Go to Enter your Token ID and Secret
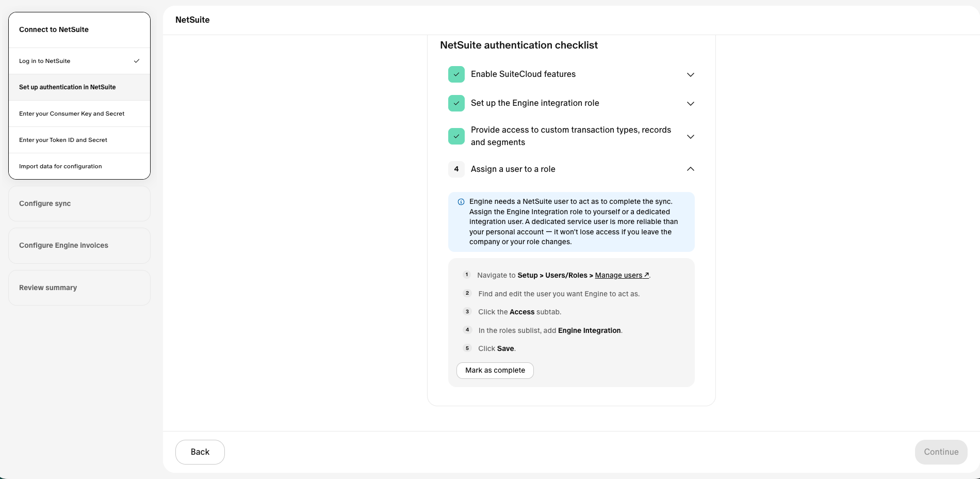This screenshot has height=479, width=980. 79,140
